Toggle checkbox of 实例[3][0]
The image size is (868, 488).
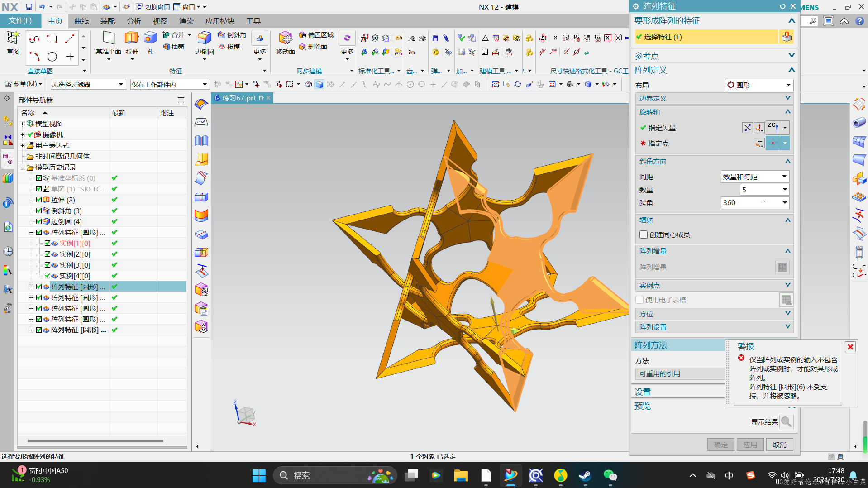(48, 265)
